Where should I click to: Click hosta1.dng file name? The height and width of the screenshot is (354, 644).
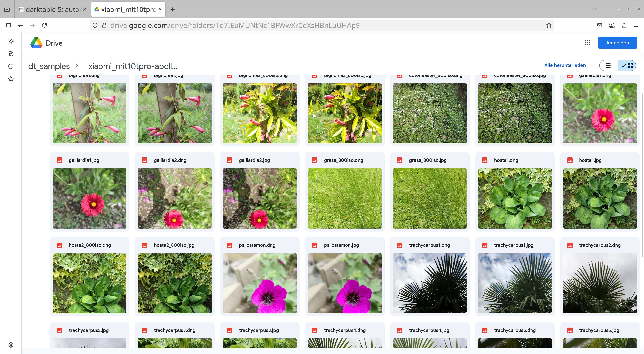click(506, 160)
